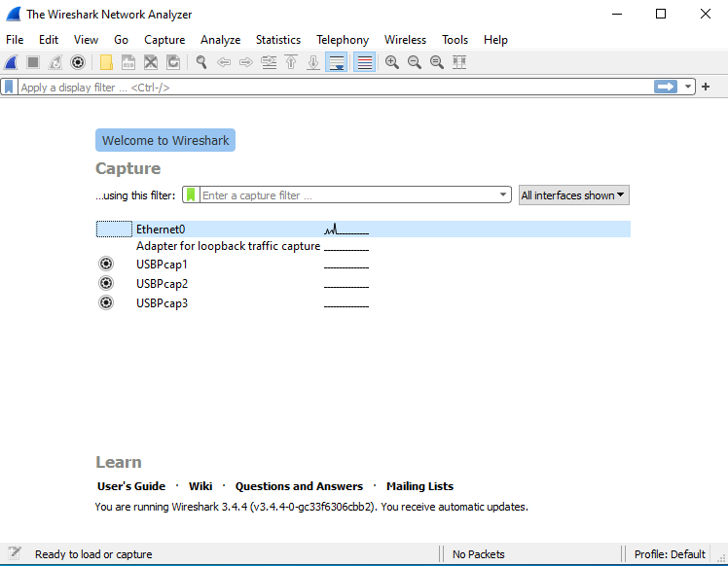Jump to the first packet icon

coord(291,62)
